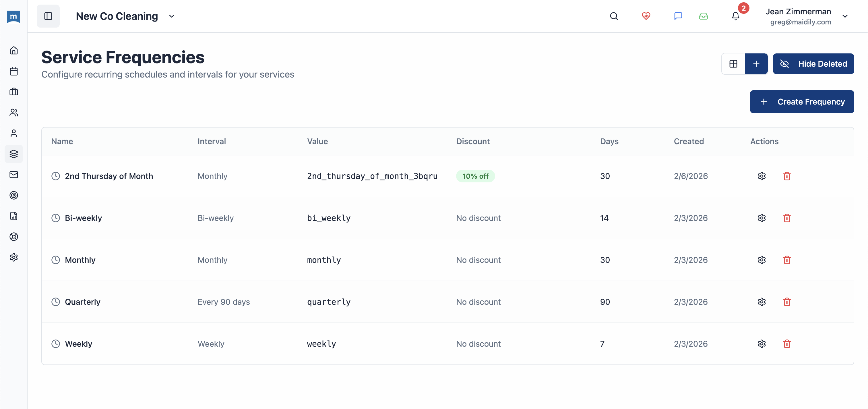Viewport: 868px width, 409px height.
Task: Select the customers (people) icon in the sidebar
Action: click(13, 112)
